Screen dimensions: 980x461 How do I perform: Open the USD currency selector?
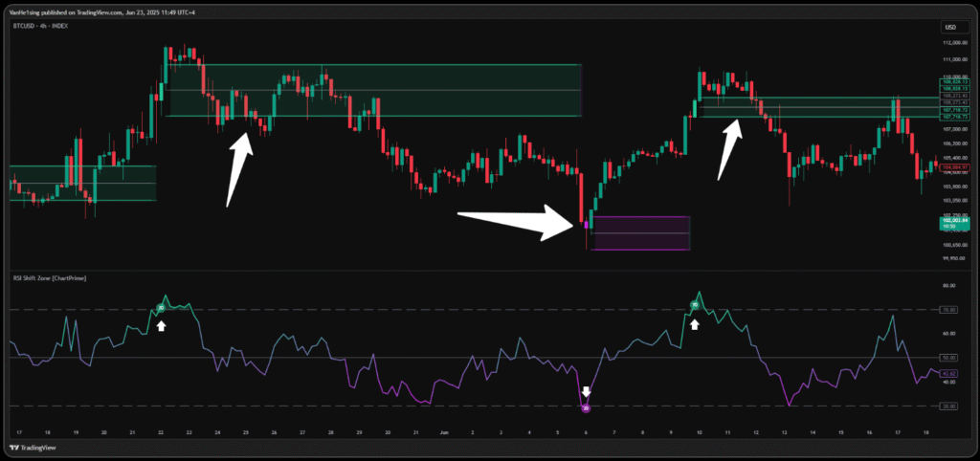tap(949, 27)
